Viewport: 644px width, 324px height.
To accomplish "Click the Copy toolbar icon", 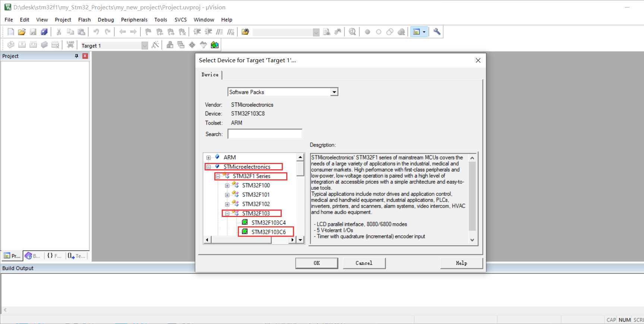I will 70,32.
